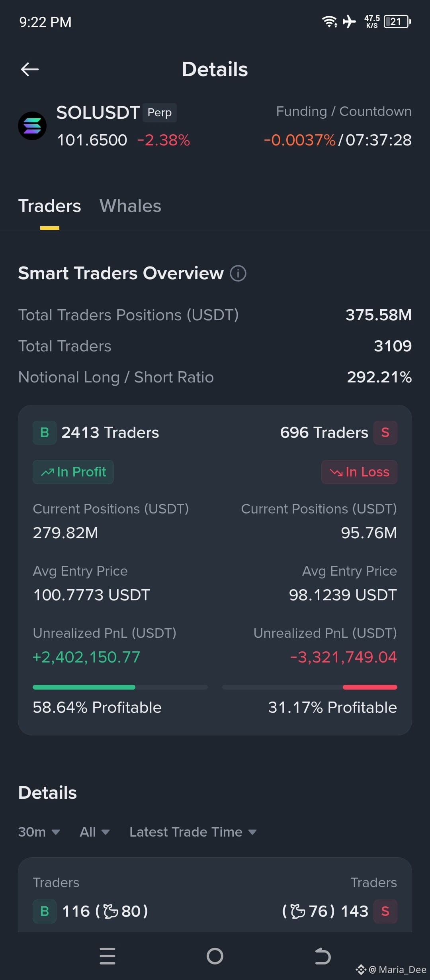Viewport: 430px width, 980px height.
Task: Tap the In Loss label
Action: coord(359,472)
